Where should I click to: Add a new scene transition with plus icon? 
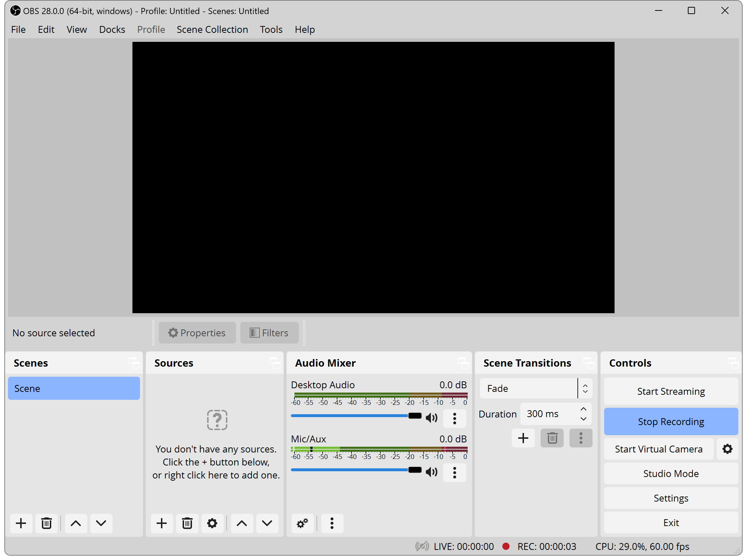tap(523, 438)
